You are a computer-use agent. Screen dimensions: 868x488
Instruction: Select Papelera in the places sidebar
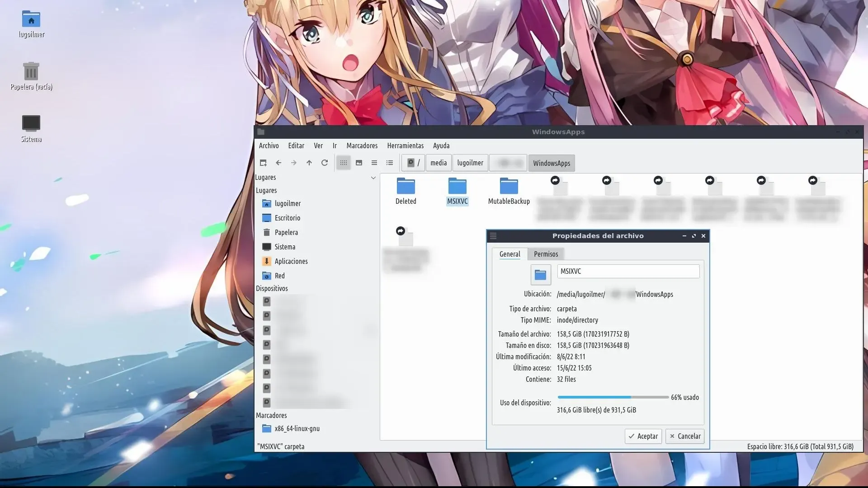coord(286,232)
